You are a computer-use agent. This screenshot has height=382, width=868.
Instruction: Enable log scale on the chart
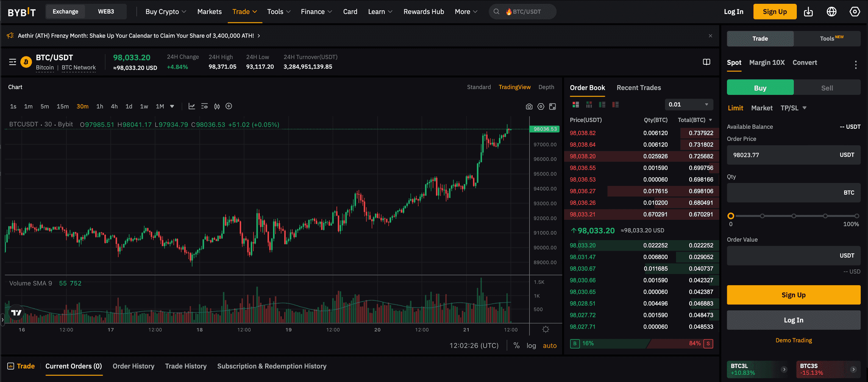click(531, 346)
